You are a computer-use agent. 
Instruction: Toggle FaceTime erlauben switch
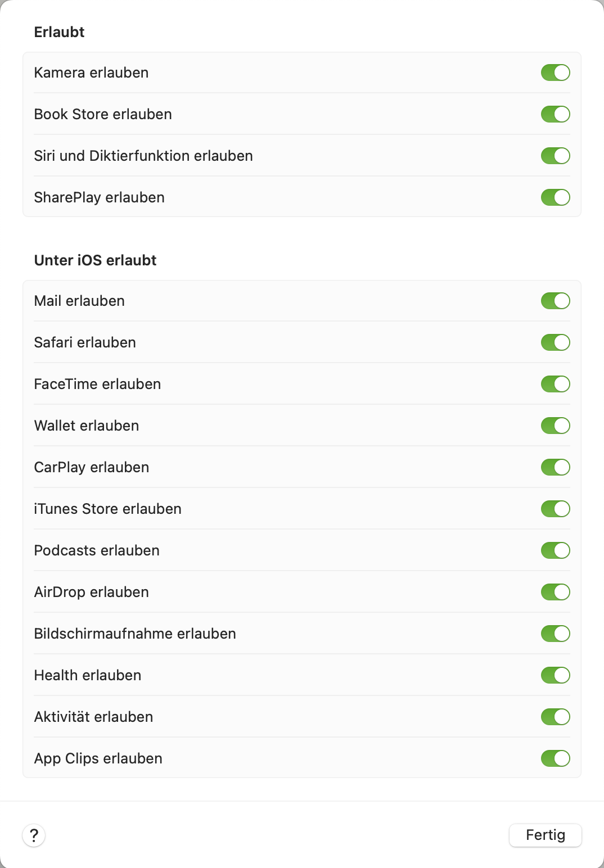[x=555, y=384]
